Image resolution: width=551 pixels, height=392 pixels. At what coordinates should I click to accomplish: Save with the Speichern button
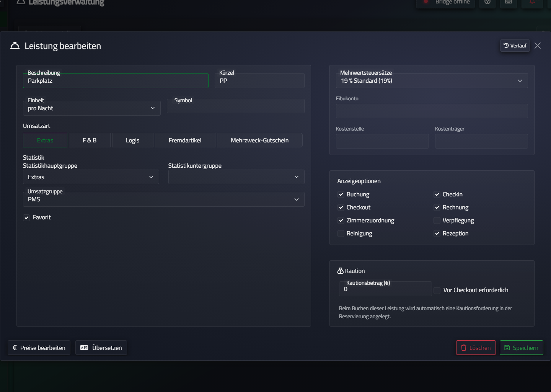[x=522, y=348]
